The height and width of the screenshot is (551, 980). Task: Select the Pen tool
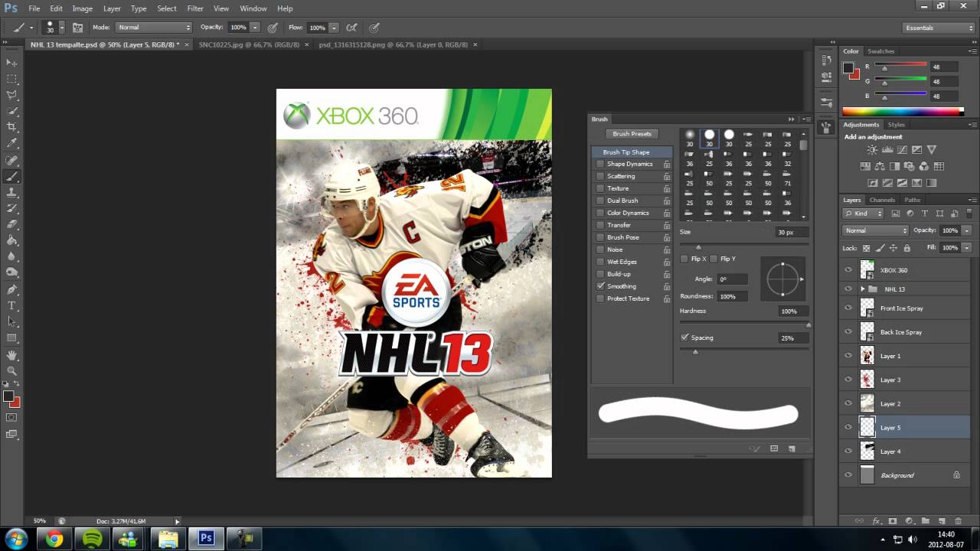pos(11,289)
